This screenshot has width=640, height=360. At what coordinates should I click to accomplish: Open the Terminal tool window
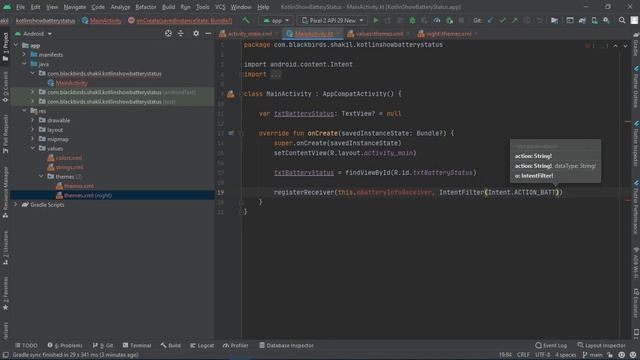(x=137, y=345)
